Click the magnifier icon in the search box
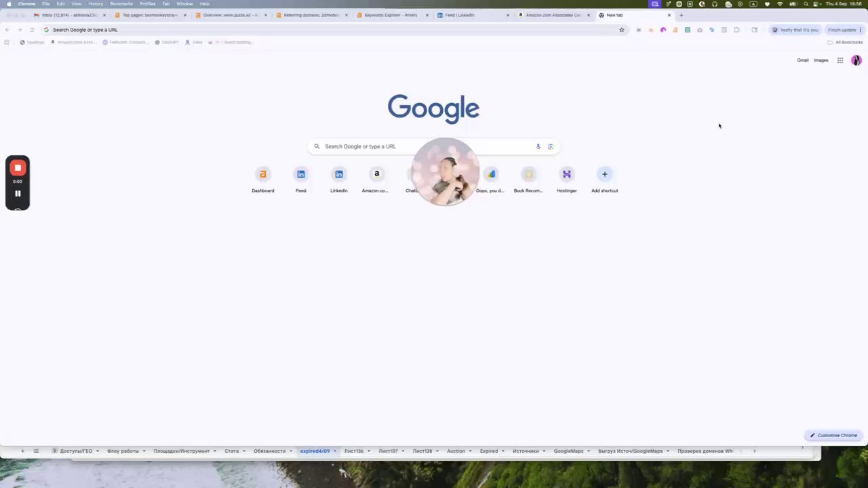868x488 pixels. [317, 146]
